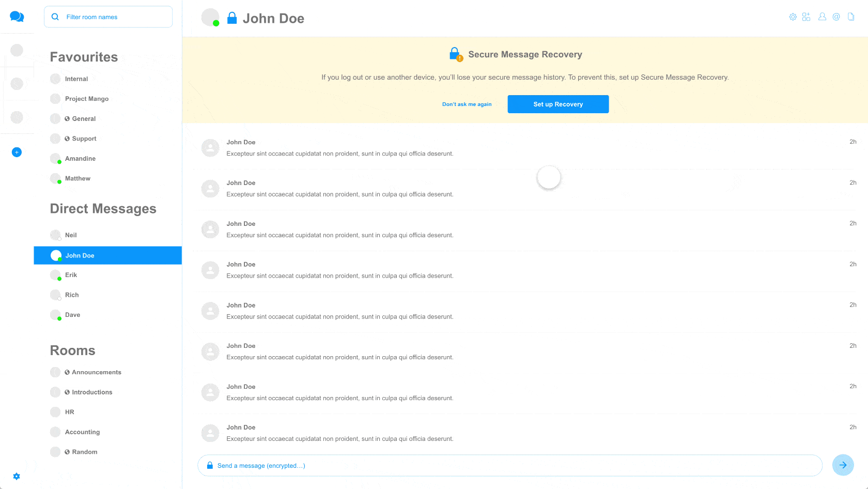Focus the Filter room names search field
Screen dimensions: 868x489
pos(109,17)
